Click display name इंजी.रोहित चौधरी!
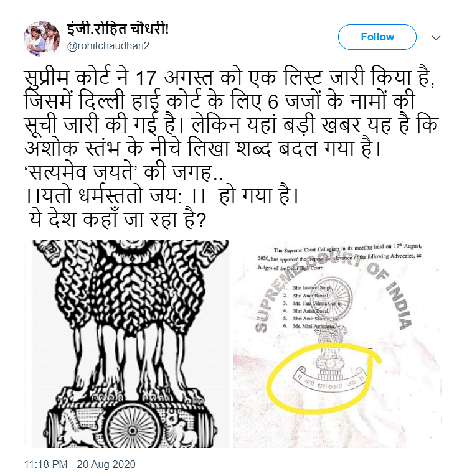 pyautogui.click(x=118, y=29)
